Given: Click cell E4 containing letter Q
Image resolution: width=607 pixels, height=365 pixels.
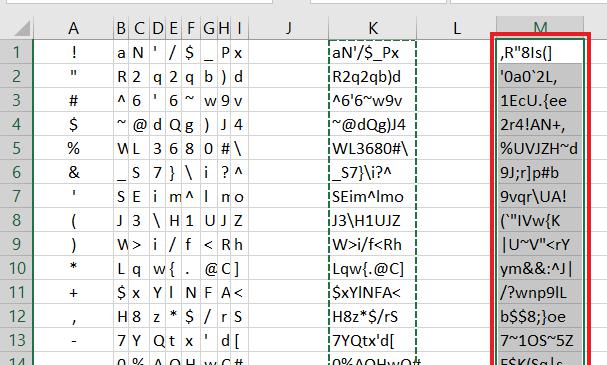Looking at the screenshot, I should point(173,124).
